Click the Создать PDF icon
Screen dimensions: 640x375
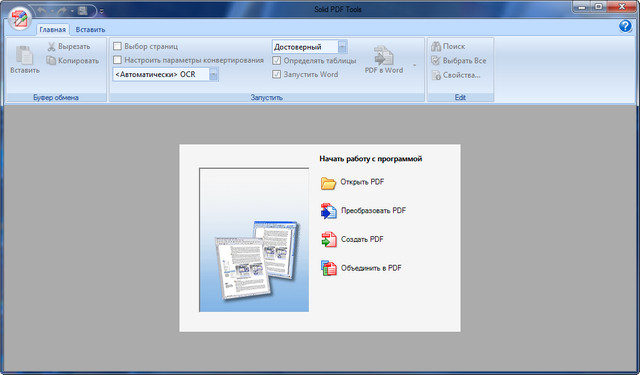coord(329,240)
